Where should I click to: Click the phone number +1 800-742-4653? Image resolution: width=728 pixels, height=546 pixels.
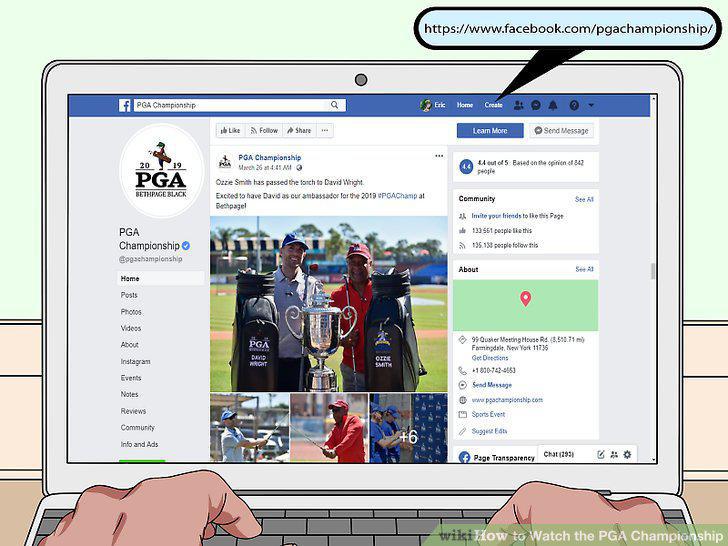pos(494,370)
